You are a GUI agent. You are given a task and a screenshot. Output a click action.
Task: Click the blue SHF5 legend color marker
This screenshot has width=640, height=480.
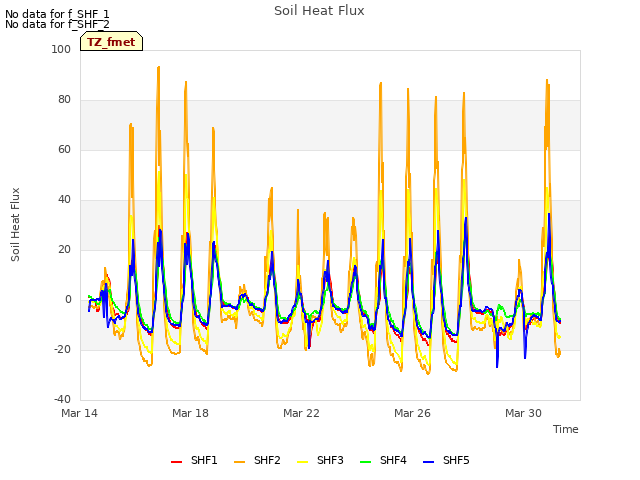(x=429, y=462)
